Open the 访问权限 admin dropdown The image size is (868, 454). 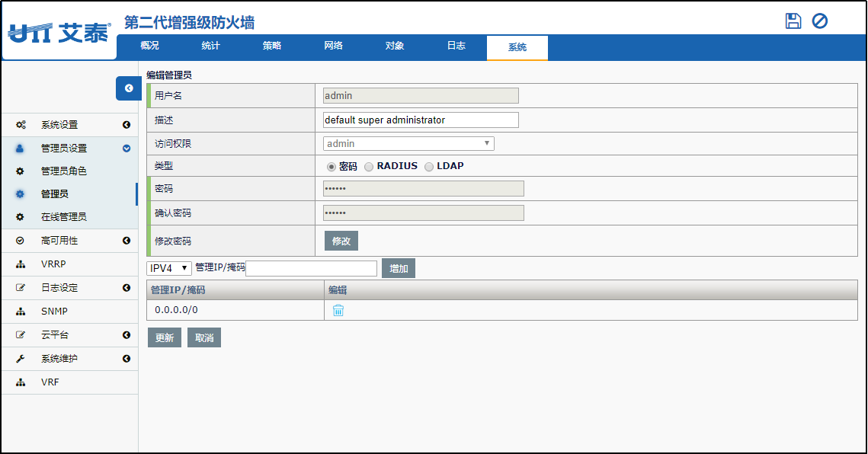pyautogui.click(x=408, y=143)
